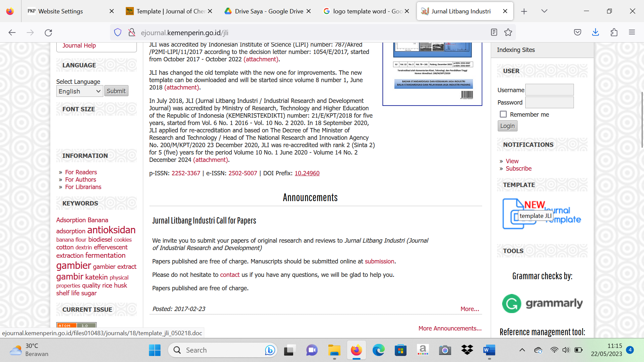
Task: Bookmark this page with the star icon
Action: [508, 32]
